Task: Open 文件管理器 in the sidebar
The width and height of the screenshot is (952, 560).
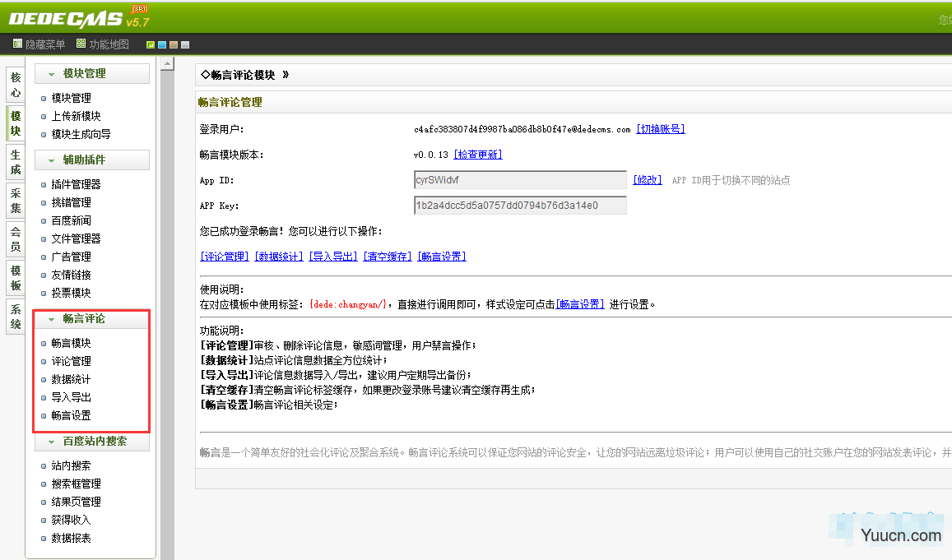Action: [x=76, y=238]
